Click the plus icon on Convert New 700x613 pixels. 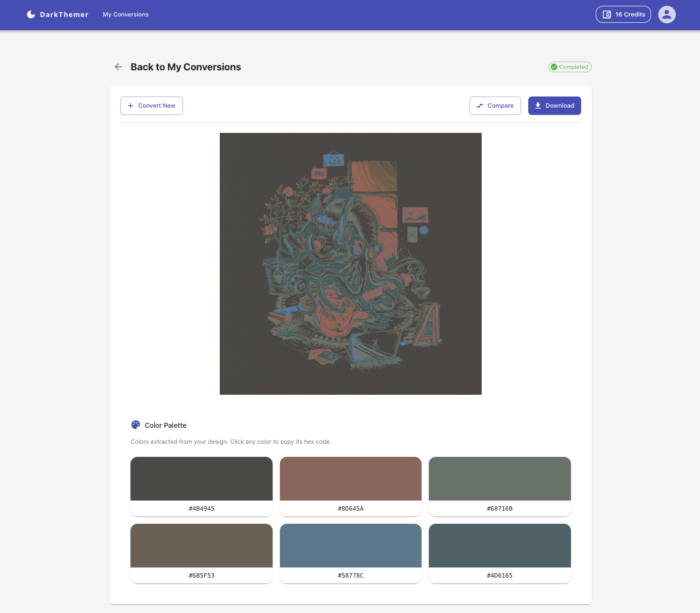[x=130, y=105]
